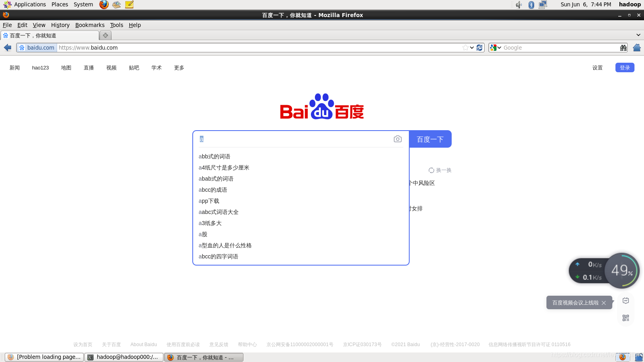
Task: Go back using the back arrow
Action: click(x=8, y=48)
